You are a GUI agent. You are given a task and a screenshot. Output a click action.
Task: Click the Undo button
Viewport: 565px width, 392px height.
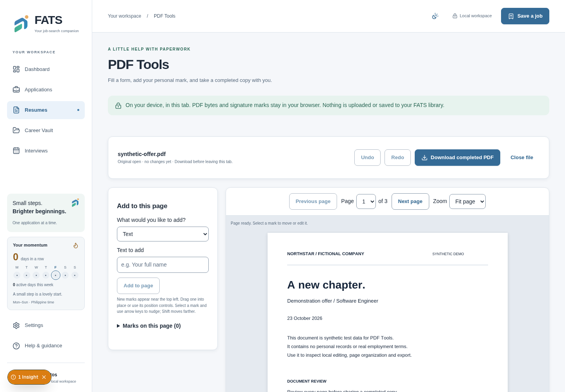tap(367, 158)
